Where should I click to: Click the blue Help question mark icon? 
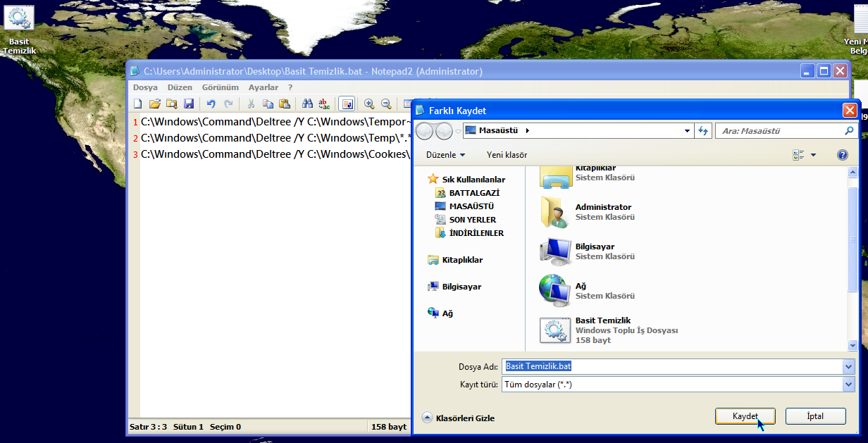(x=842, y=155)
